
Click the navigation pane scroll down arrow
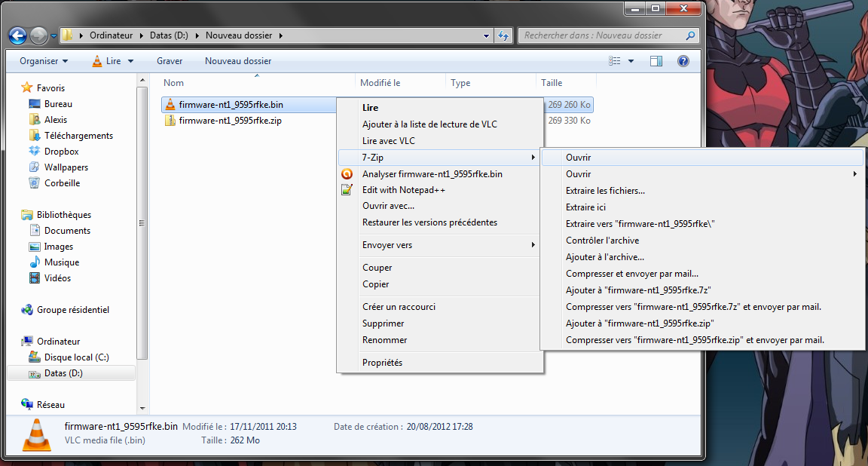coord(142,409)
